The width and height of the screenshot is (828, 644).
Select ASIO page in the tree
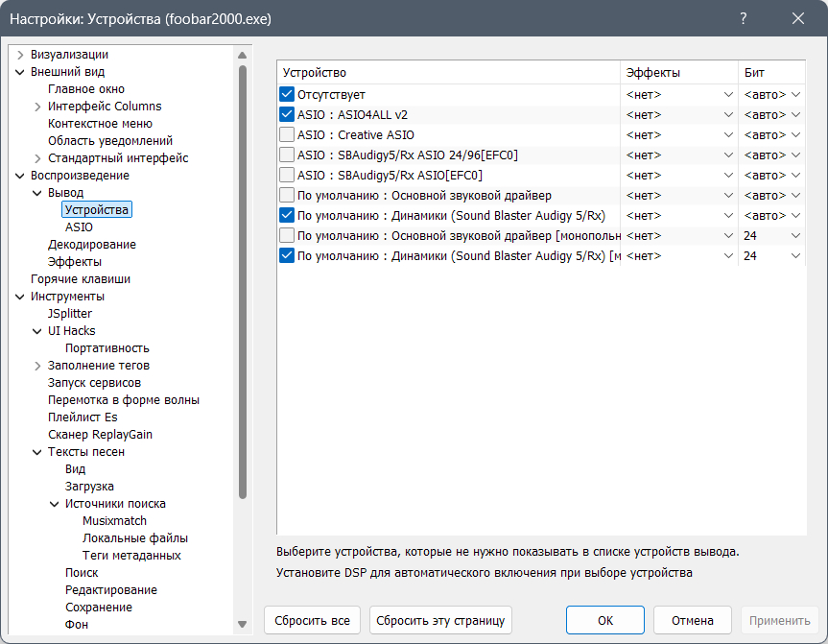point(79,227)
